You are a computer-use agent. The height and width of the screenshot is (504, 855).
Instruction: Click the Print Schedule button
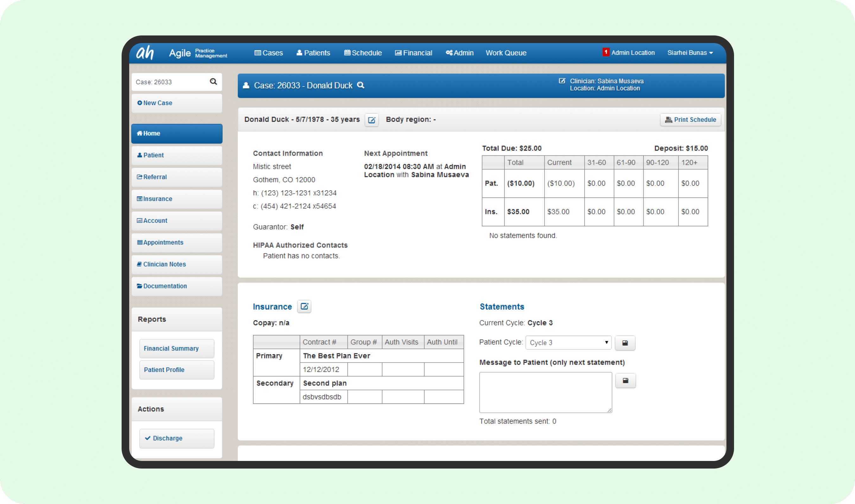click(690, 120)
